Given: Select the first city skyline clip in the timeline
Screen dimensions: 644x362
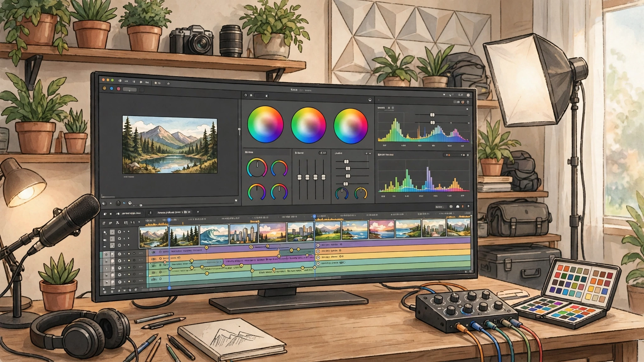Looking at the screenshot, I should point(244,233).
